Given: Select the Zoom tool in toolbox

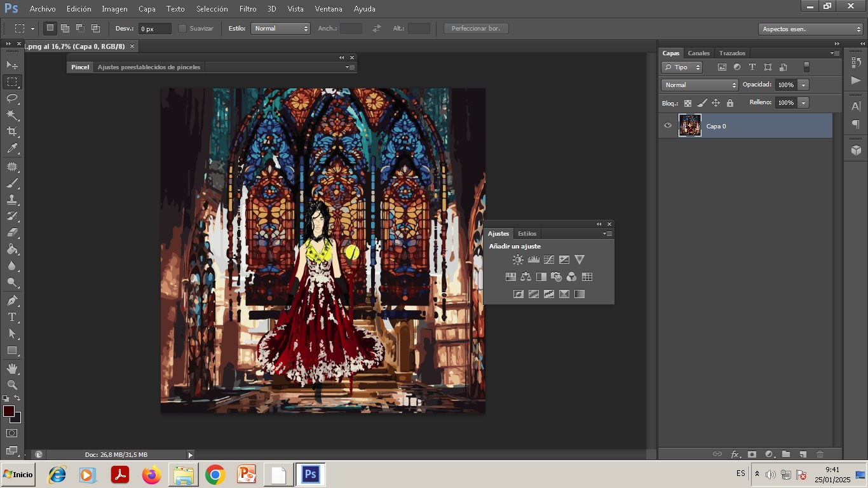Looking at the screenshot, I should point(12,385).
